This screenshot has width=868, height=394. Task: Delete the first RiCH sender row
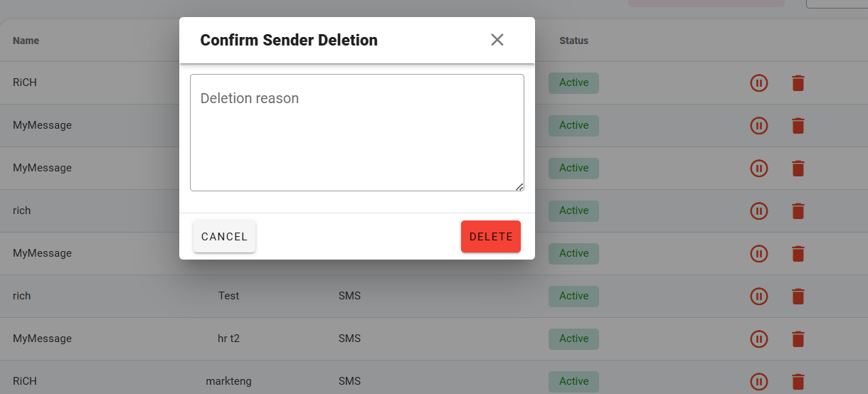tap(798, 83)
